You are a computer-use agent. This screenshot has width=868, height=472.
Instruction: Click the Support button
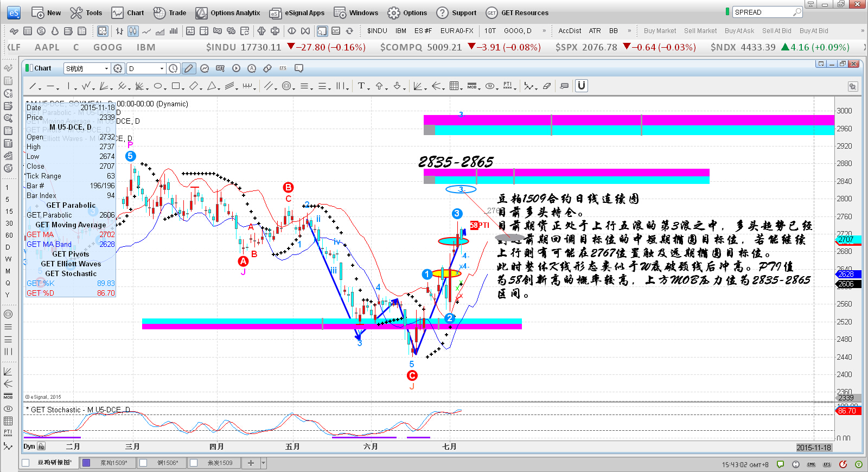coord(456,12)
